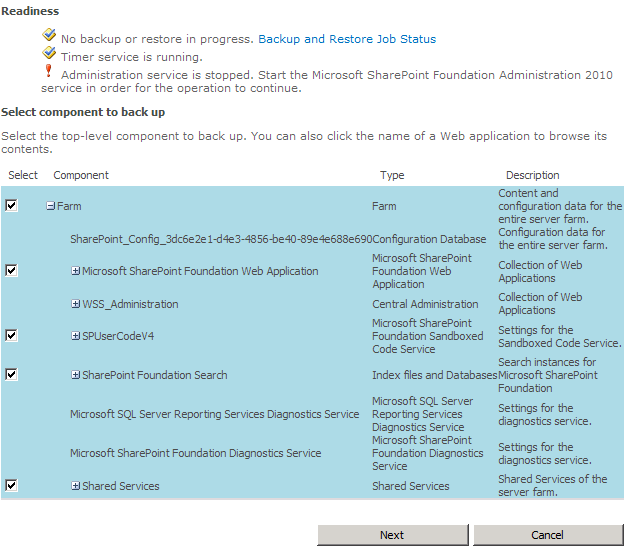Select the SPUserCodeV4 component name
Screen dimensions: 628x547
point(118,336)
